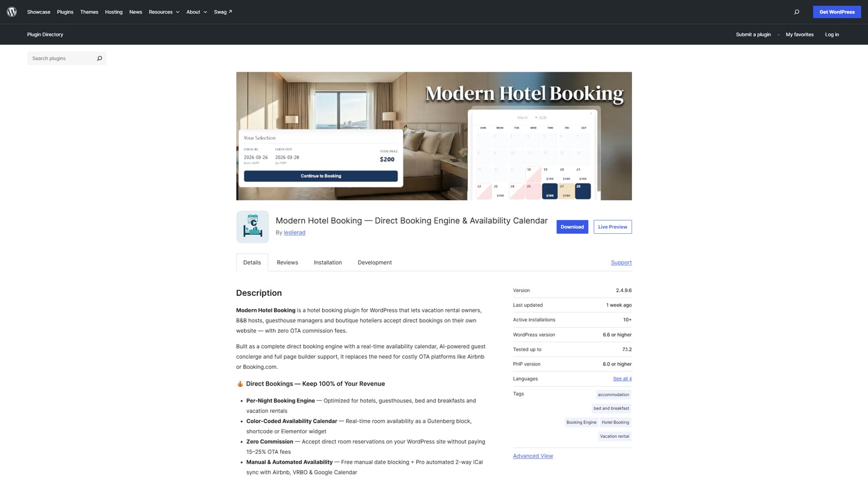
Task: Switch to the Installation tab
Action: point(328,263)
